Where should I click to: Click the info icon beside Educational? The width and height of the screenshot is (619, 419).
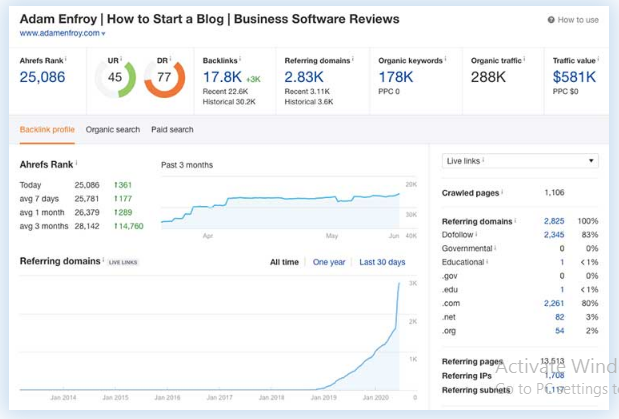click(487, 261)
